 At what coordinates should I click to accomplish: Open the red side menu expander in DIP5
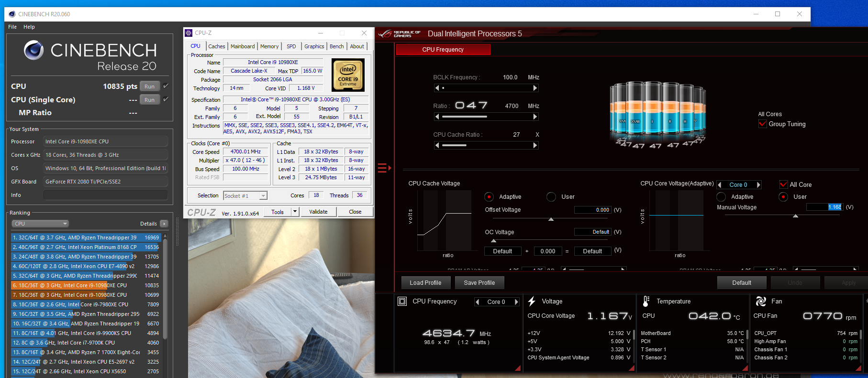[x=384, y=168]
